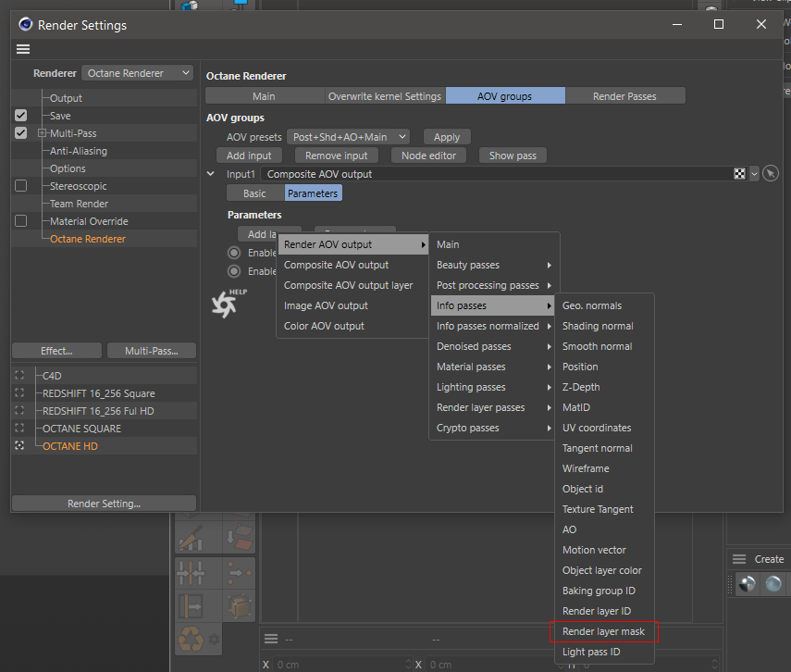Expand the Crypto passes submenu
791x672 pixels.
point(494,429)
